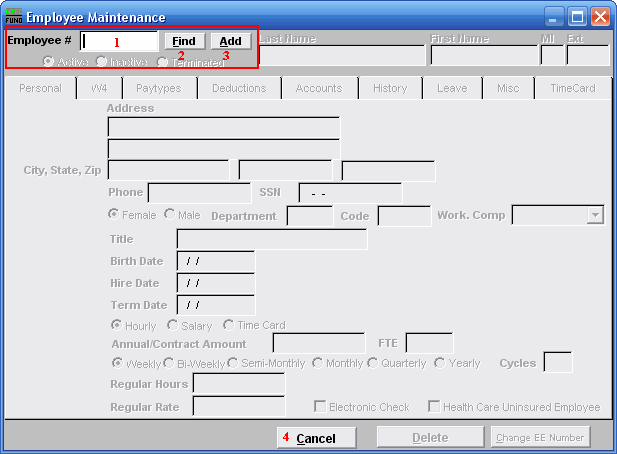Viewport: 617px width, 454px height.
Task: Go to the Accounts tab
Action: [318, 88]
